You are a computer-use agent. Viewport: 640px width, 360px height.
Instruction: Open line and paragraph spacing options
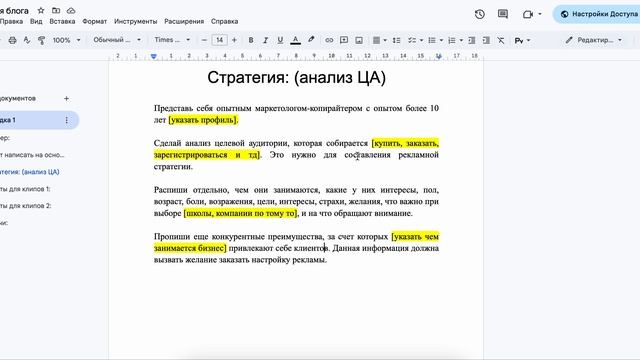[396, 40]
